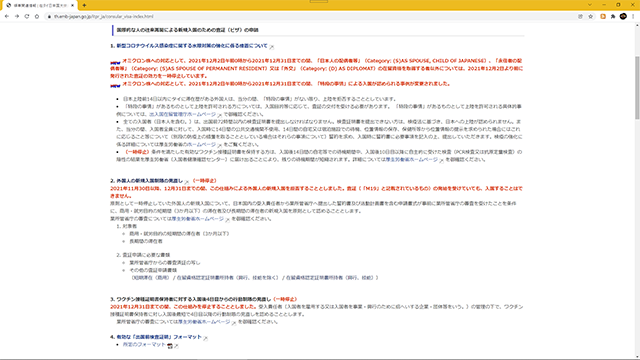This screenshot has width=640, height=360.
Task: Open a new tab with plus button
Action: click(84, 5)
